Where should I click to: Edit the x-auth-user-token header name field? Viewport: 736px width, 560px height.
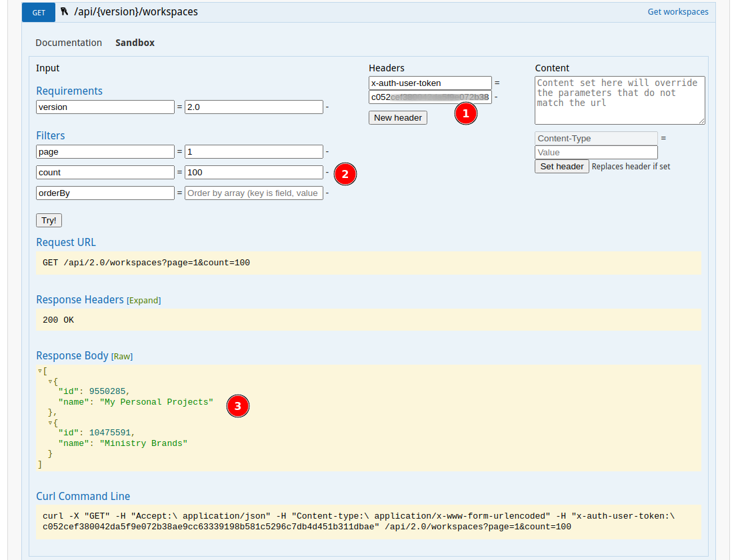click(430, 83)
